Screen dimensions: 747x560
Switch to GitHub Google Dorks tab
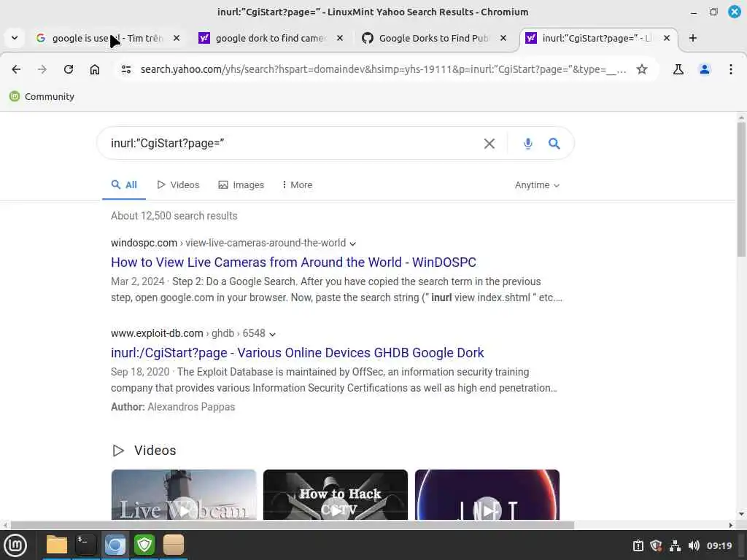click(433, 38)
